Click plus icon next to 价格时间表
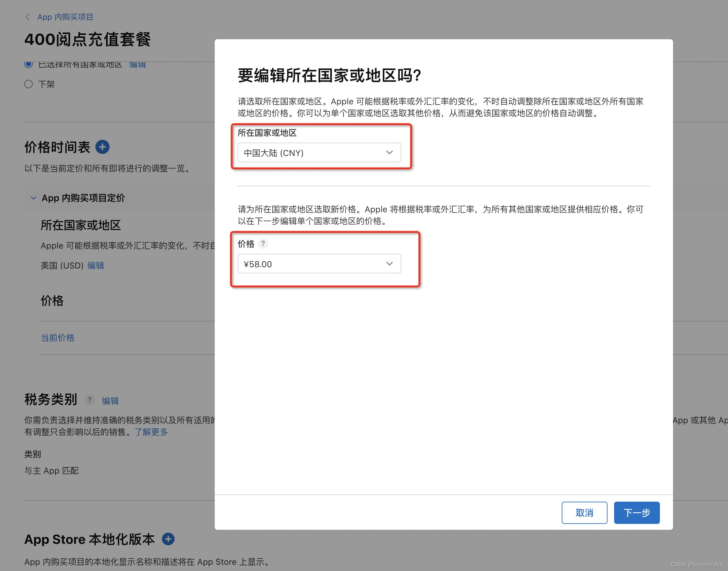This screenshot has height=571, width=728. pos(102,147)
